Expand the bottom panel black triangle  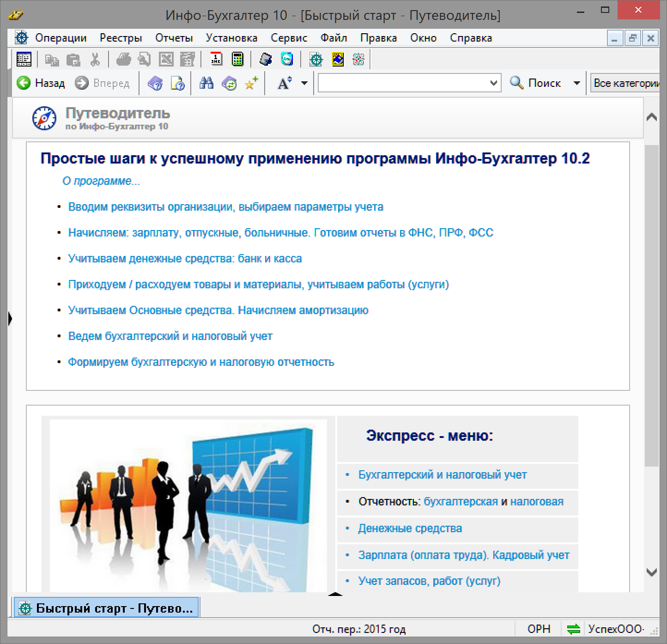[335, 594]
